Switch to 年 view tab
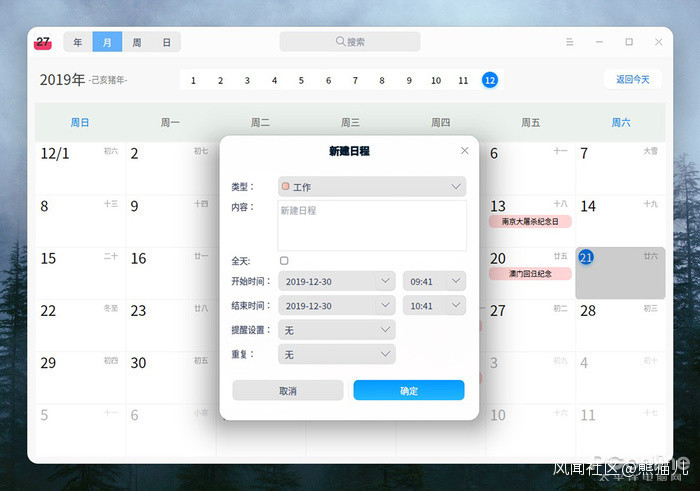The width and height of the screenshot is (700, 491). pos(78,42)
